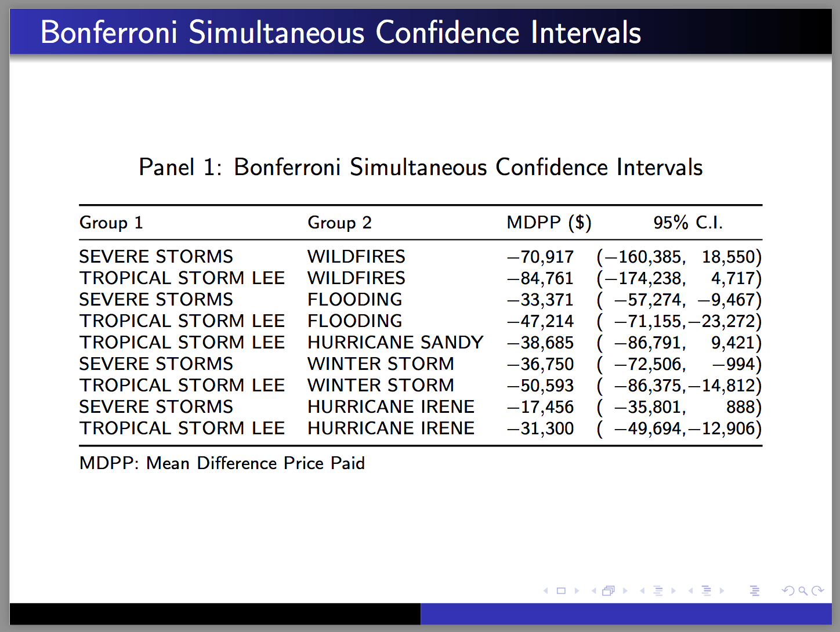Viewport: 840px width, 632px height.
Task: Click the slide title 'Bonferroni Simultaneous Confidence Intervals'
Action: [x=341, y=32]
